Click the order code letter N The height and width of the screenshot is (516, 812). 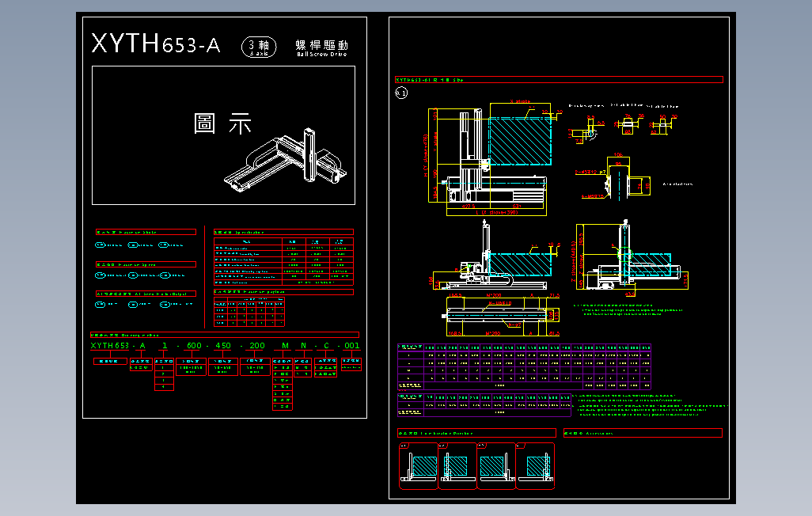[x=303, y=346]
